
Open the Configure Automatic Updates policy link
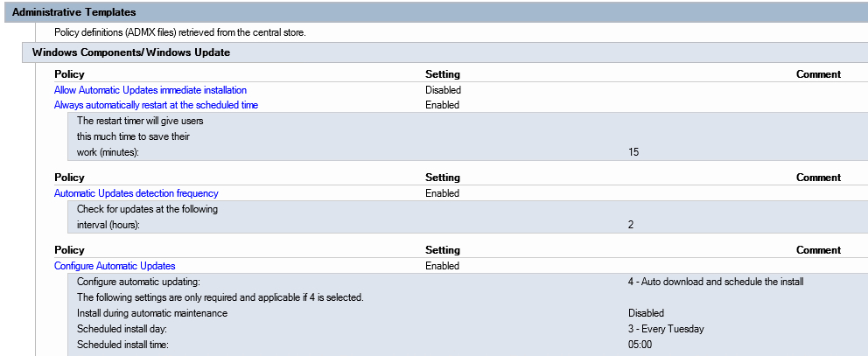coord(115,266)
